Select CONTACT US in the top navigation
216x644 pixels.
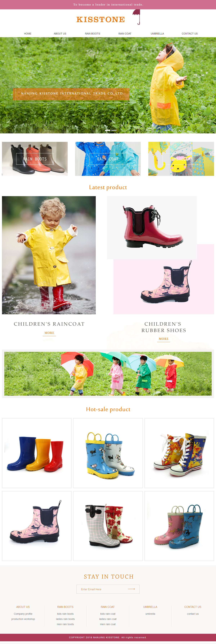click(190, 33)
